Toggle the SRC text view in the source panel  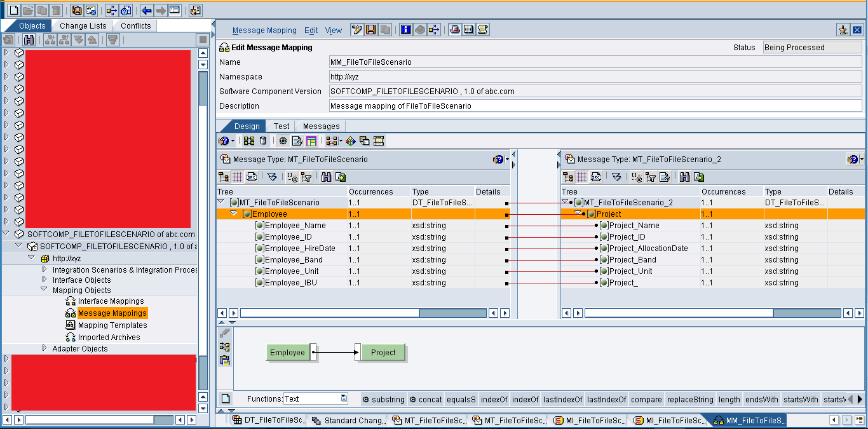[x=250, y=177]
